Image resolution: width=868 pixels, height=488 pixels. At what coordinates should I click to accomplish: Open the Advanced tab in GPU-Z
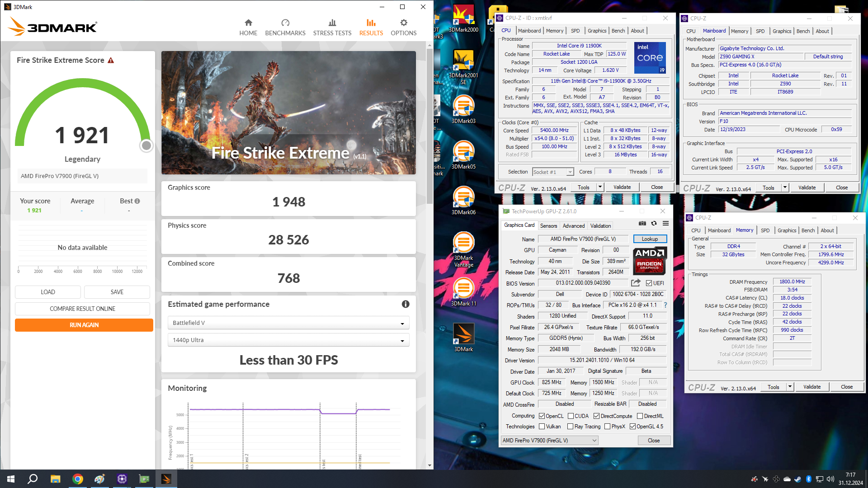pos(574,226)
